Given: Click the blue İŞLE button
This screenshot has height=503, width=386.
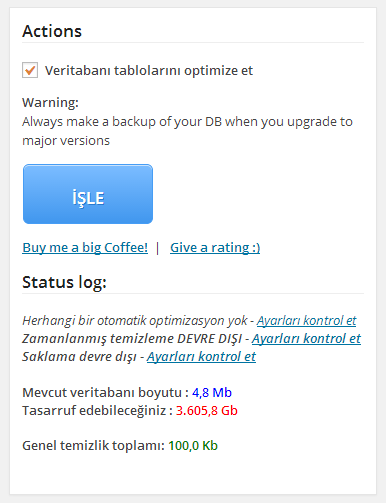Looking at the screenshot, I should (x=88, y=194).
